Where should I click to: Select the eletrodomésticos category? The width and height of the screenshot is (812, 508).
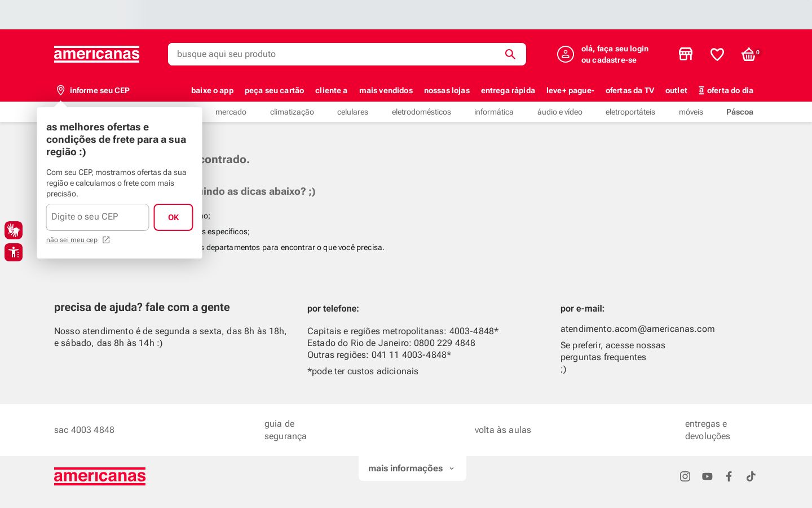click(421, 112)
